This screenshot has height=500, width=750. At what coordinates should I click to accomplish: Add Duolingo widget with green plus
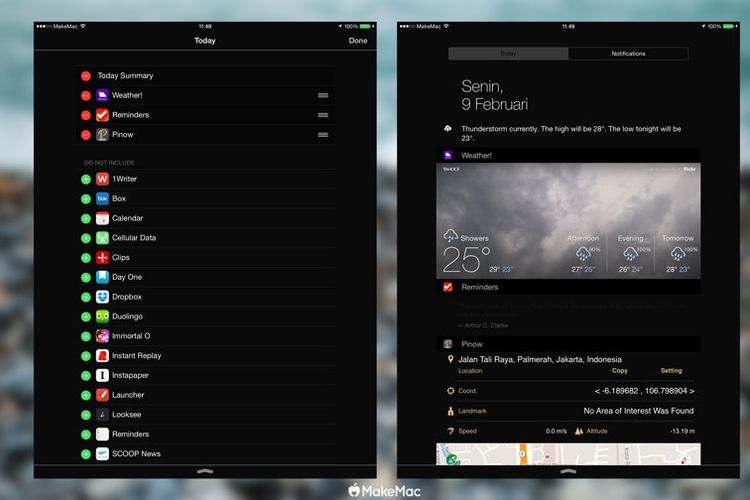coord(86,316)
